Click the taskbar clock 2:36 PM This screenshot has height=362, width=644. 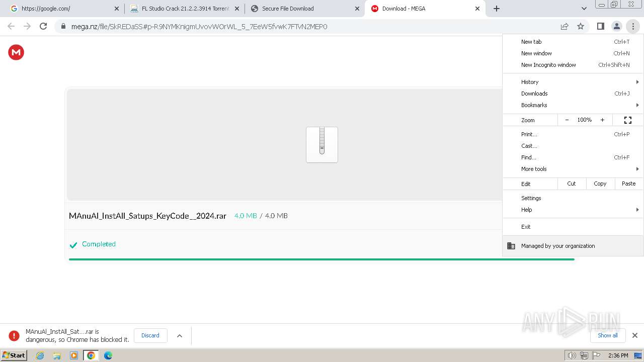618,355
